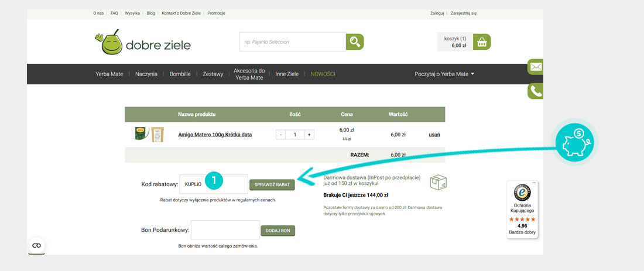The image size is (644, 271).
Task: Click the Bon Podarunkowy input field
Action: 225,230
